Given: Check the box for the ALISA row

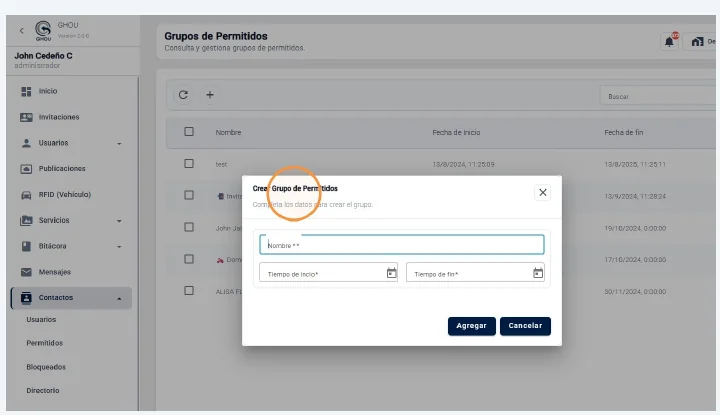Looking at the screenshot, I should pos(189,291).
